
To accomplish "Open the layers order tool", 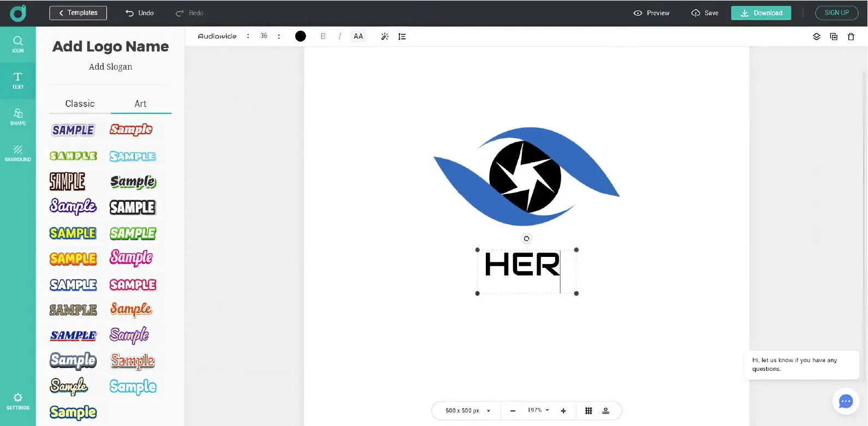I will pos(817,37).
